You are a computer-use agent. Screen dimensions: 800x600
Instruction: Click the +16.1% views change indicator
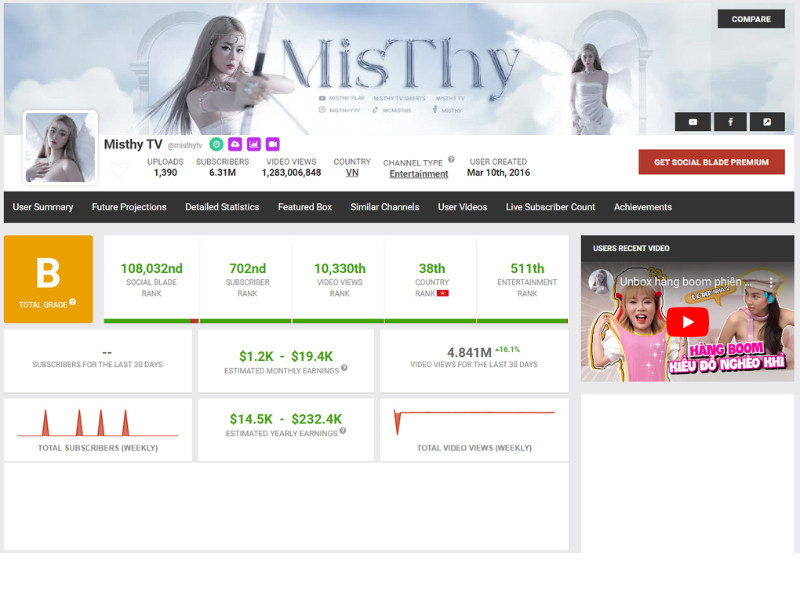pyautogui.click(x=508, y=349)
